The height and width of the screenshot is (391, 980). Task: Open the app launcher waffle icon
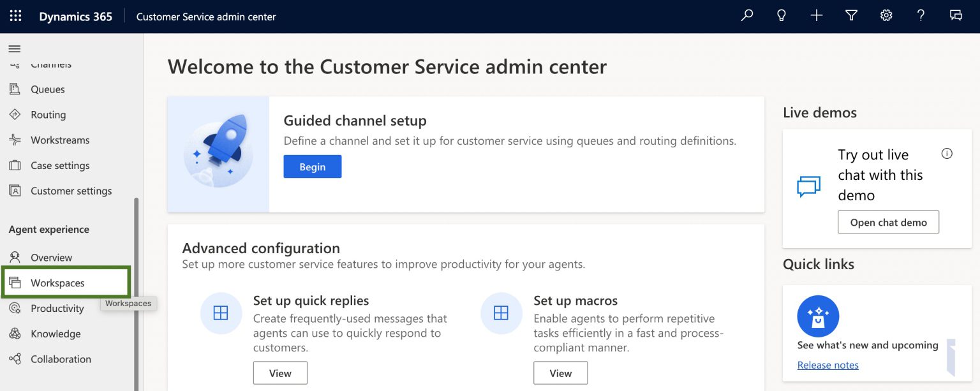tap(15, 17)
